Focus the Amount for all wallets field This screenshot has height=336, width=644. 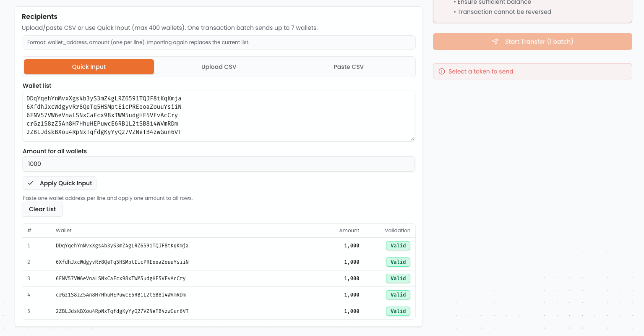[219, 164]
